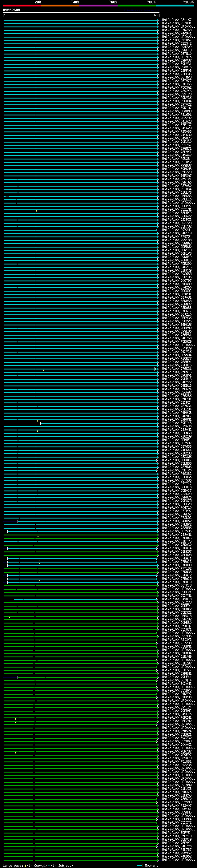This screenshot has height=868, width=197.
Task: Select hit label UniRef100_Q756S0
Action: click(177, 426)
